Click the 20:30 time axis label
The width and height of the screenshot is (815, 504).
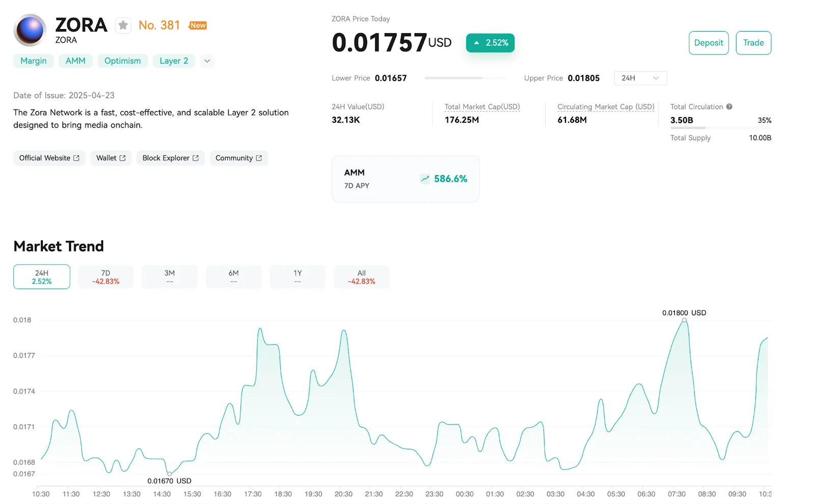[x=343, y=494]
